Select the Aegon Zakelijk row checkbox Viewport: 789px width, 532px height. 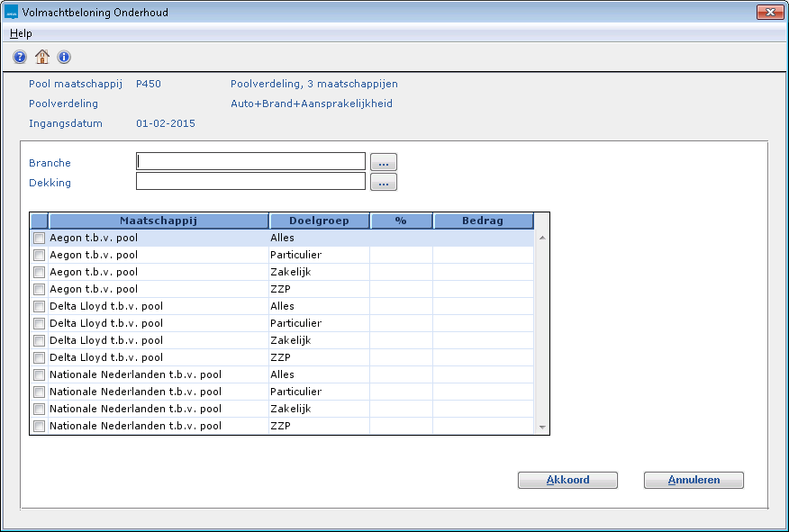pyautogui.click(x=39, y=273)
